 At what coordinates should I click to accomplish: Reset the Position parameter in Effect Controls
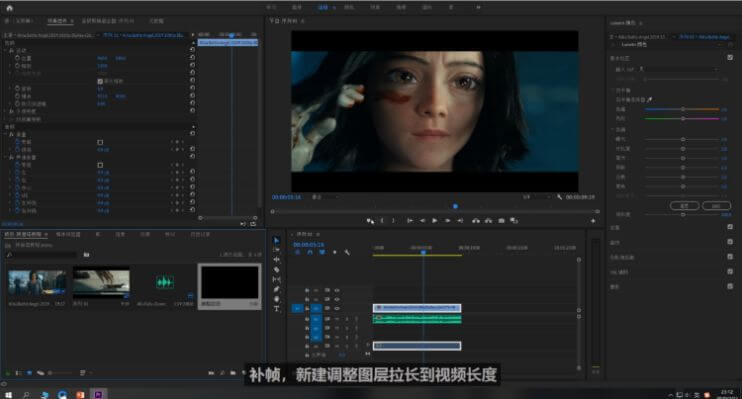pos(192,58)
